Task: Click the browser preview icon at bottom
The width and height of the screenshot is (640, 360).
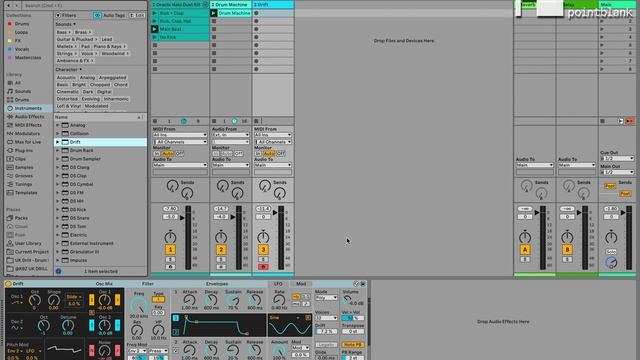Action: click(x=58, y=271)
